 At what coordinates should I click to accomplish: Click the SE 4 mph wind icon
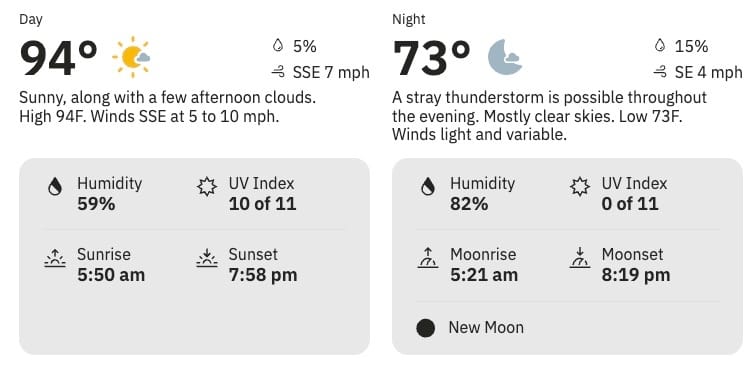(660, 72)
